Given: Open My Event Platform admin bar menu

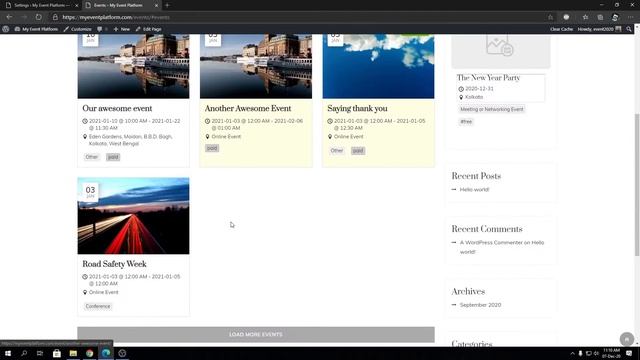Looking at the screenshot, I should click(x=36, y=29).
